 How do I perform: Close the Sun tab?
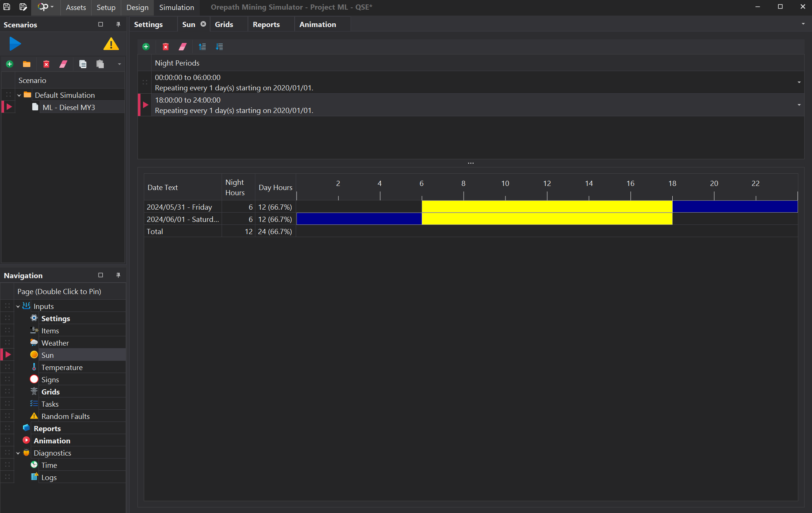tap(203, 24)
